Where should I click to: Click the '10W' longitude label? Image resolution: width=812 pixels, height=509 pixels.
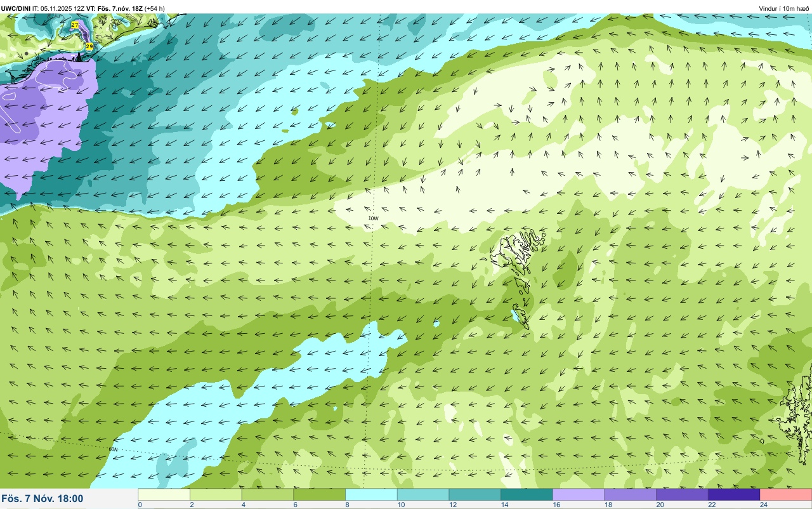374,218
